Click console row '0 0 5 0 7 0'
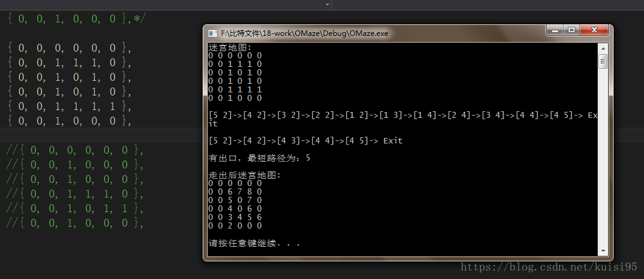The width and height of the screenshot is (644, 279). pos(235,200)
